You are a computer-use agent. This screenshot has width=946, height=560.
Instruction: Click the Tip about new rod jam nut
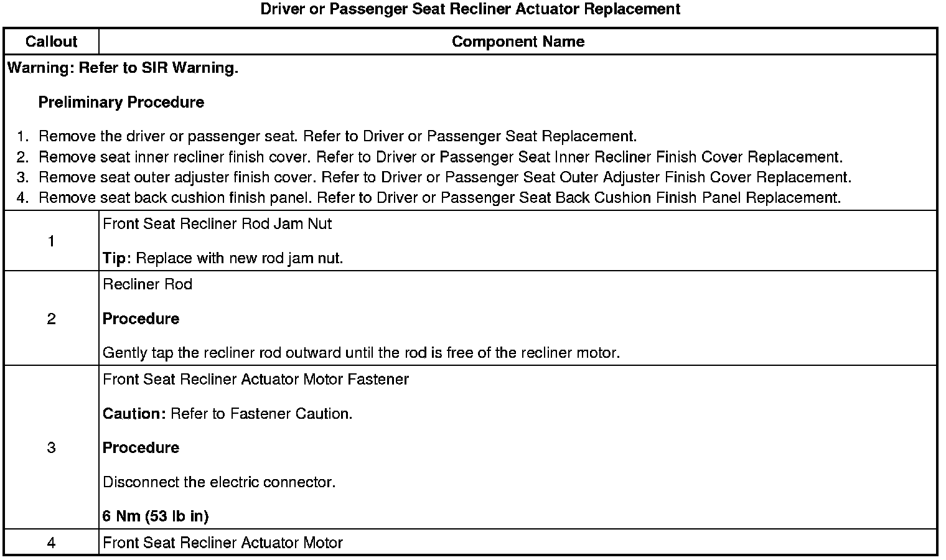(x=223, y=258)
